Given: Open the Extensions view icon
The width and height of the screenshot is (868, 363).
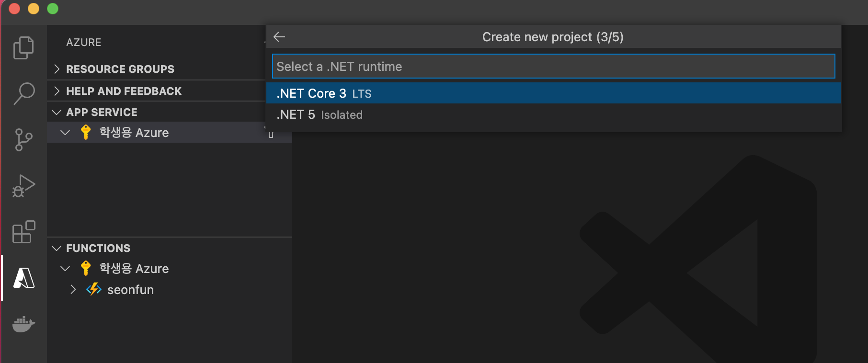Looking at the screenshot, I should coord(23,232).
